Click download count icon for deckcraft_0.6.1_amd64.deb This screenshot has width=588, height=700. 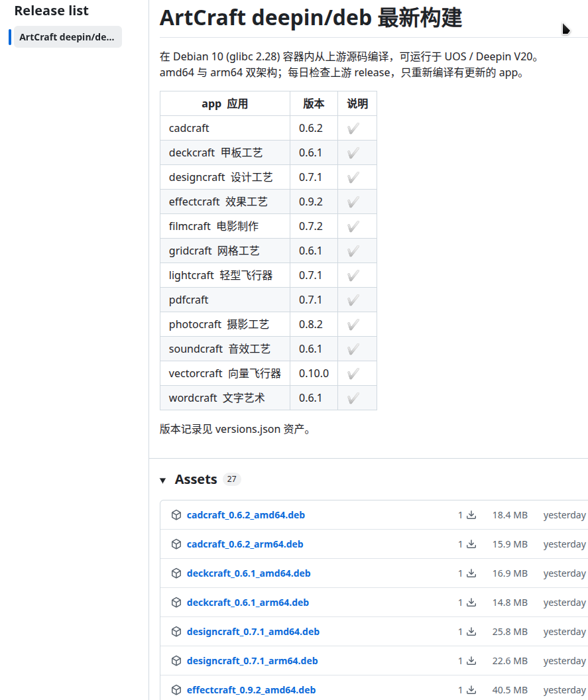(471, 573)
